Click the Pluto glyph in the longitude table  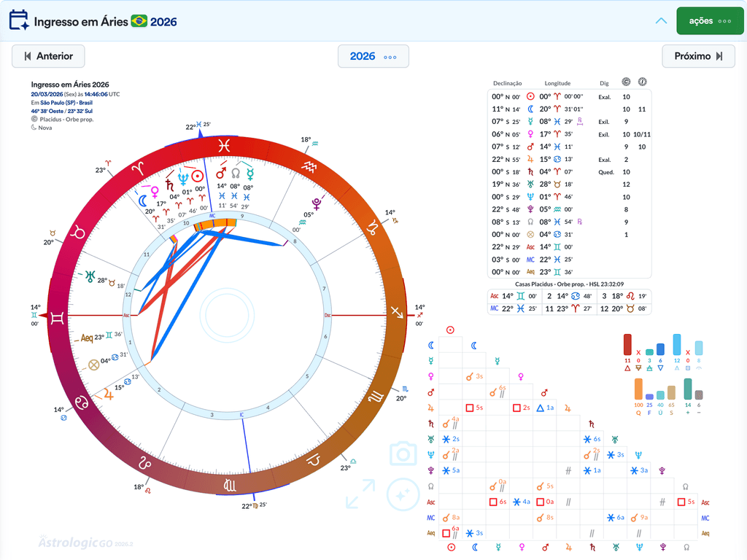point(530,209)
